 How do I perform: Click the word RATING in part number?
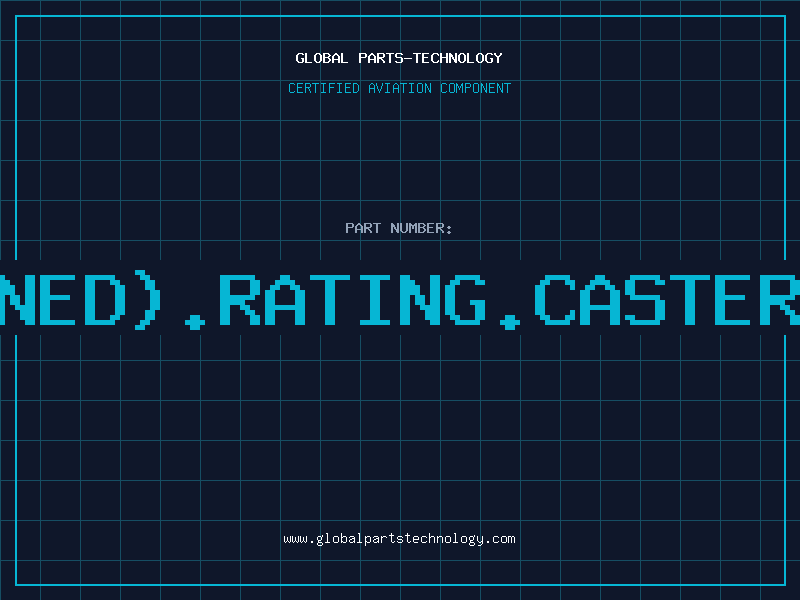353,299
